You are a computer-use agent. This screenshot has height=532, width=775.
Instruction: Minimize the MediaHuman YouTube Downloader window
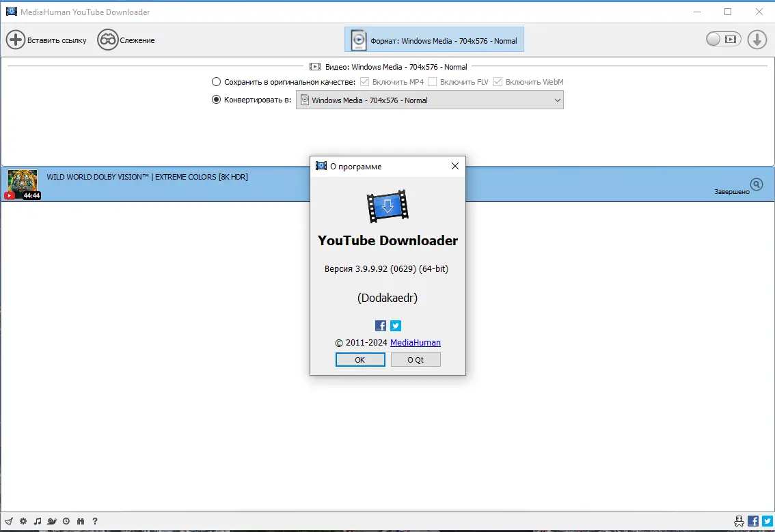point(697,12)
